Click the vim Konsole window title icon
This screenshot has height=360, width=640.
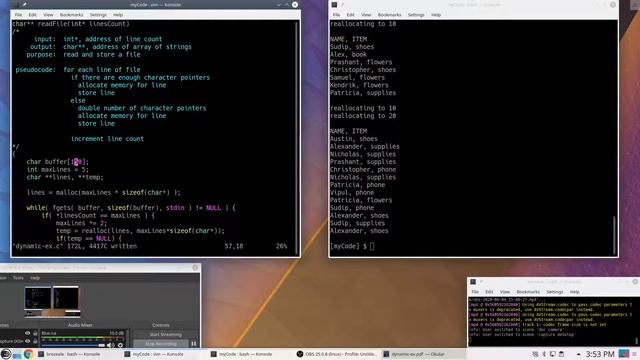[17, 4]
